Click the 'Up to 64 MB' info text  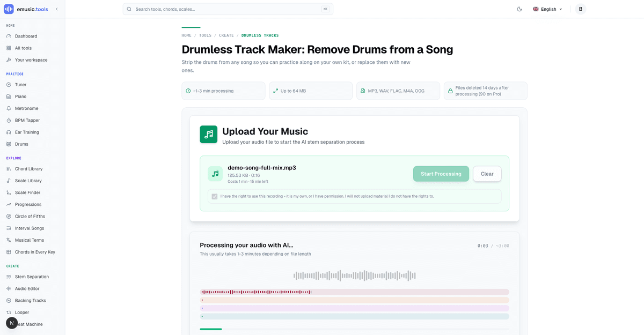pos(293,91)
